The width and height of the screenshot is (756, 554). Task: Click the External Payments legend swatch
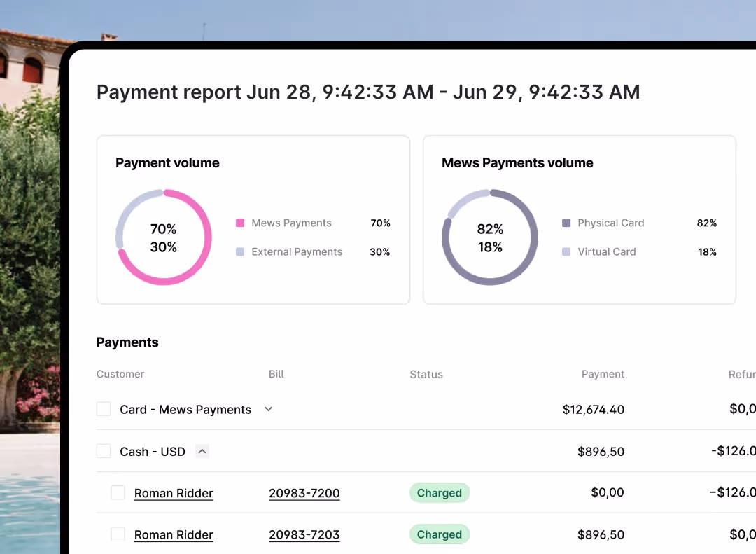[x=240, y=252]
